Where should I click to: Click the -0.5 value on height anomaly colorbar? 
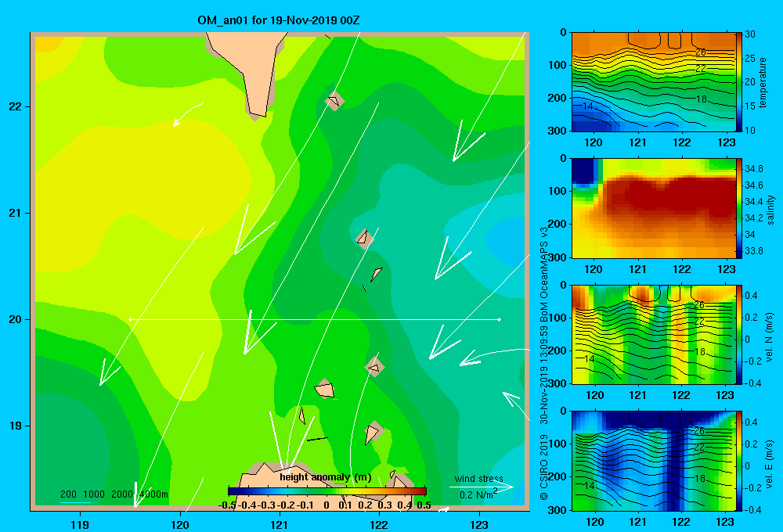[x=227, y=505]
